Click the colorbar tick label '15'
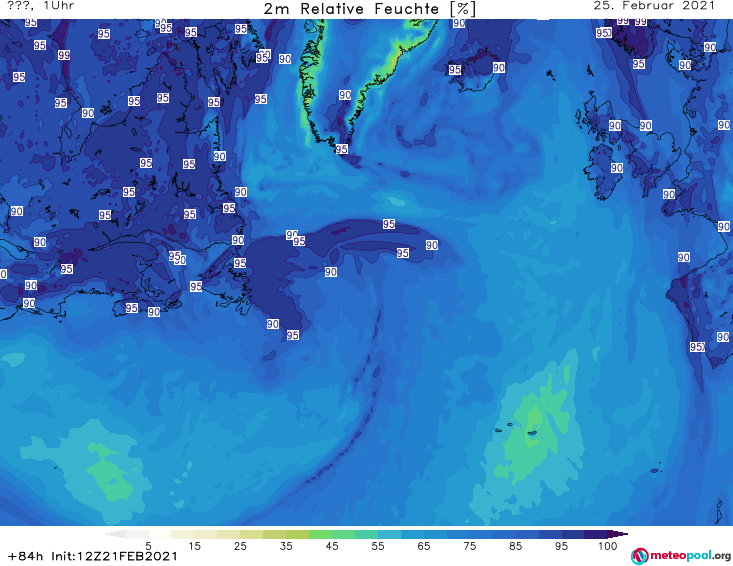This screenshot has height=566, width=733. tap(194, 546)
